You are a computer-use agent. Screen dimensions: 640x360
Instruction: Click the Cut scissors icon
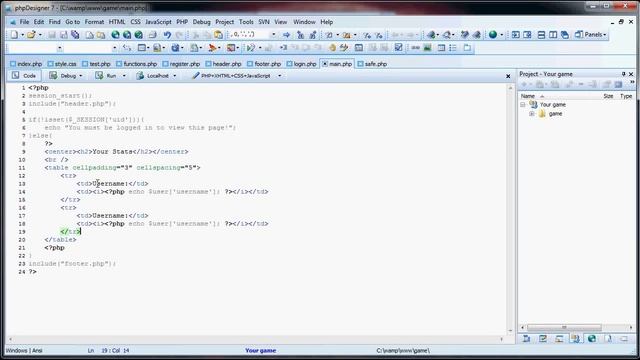196,35
